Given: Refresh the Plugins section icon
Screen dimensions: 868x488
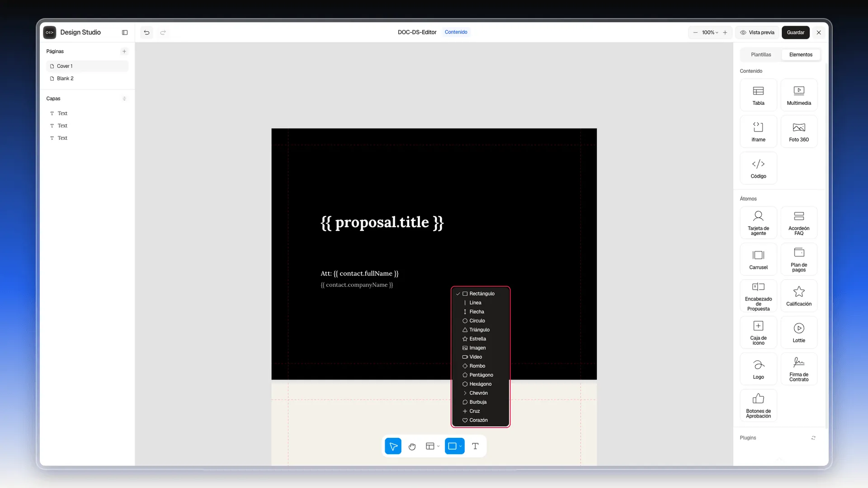Looking at the screenshot, I should click(813, 438).
